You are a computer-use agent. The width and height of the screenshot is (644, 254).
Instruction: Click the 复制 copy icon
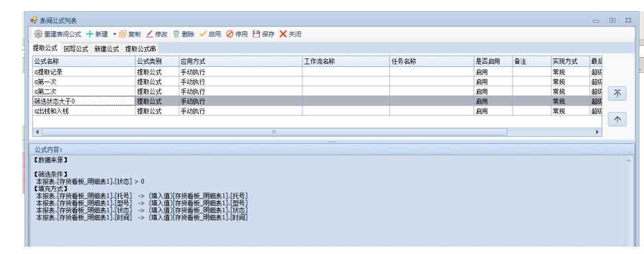(x=123, y=34)
